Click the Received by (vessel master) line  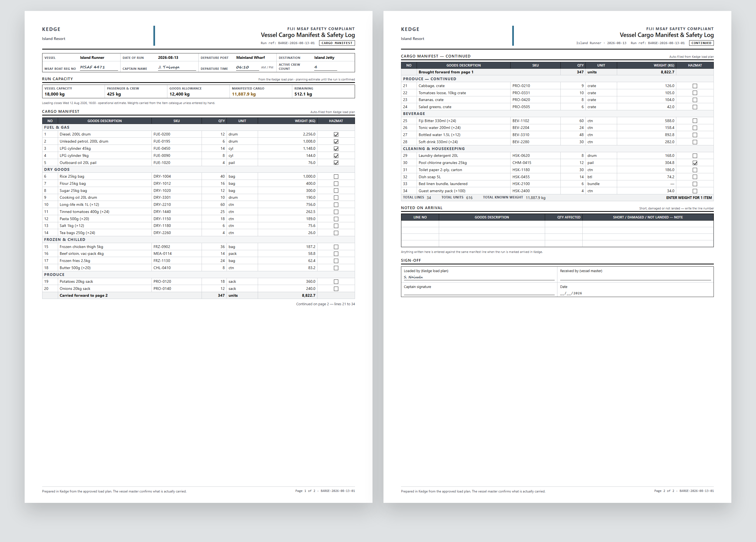click(635, 277)
